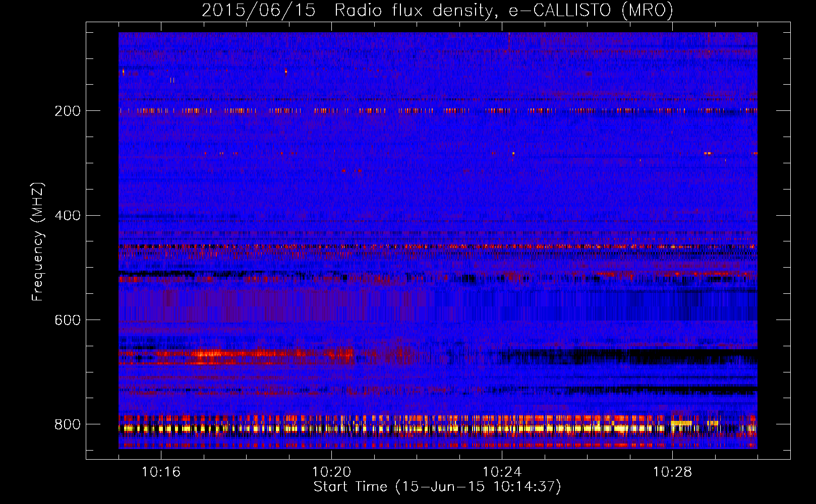Click the 10:16 time tick label
816x504 pixels.
tap(161, 472)
